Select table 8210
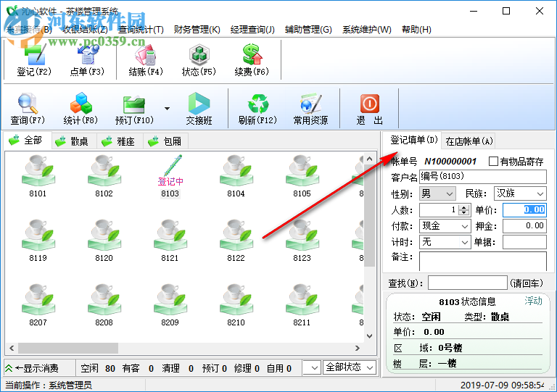Image resolution: width=557 pixels, height=392 pixels. (236, 305)
